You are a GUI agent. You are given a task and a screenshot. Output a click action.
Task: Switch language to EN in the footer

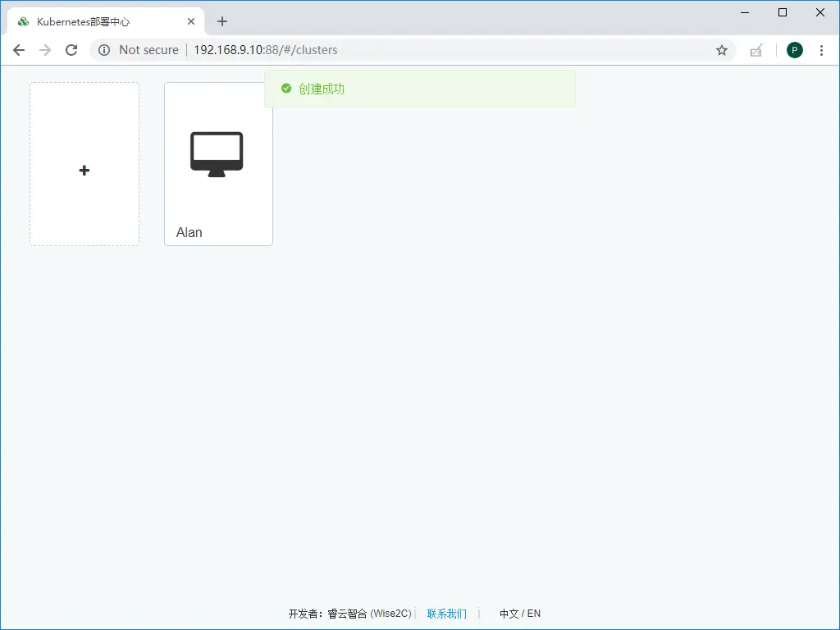(x=532, y=613)
